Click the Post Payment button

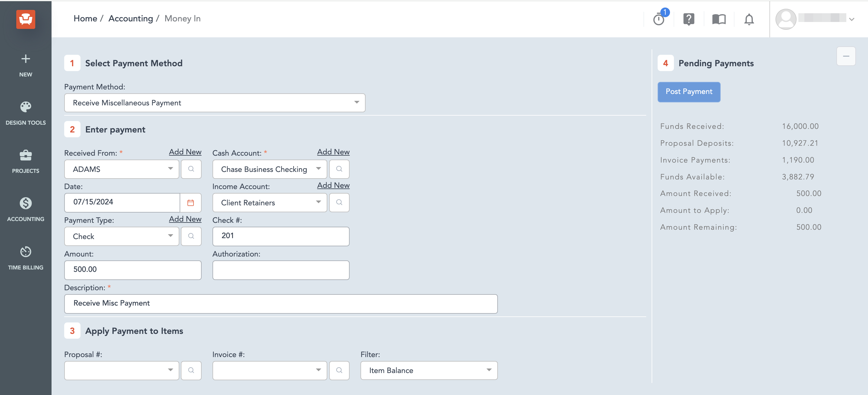click(x=689, y=92)
